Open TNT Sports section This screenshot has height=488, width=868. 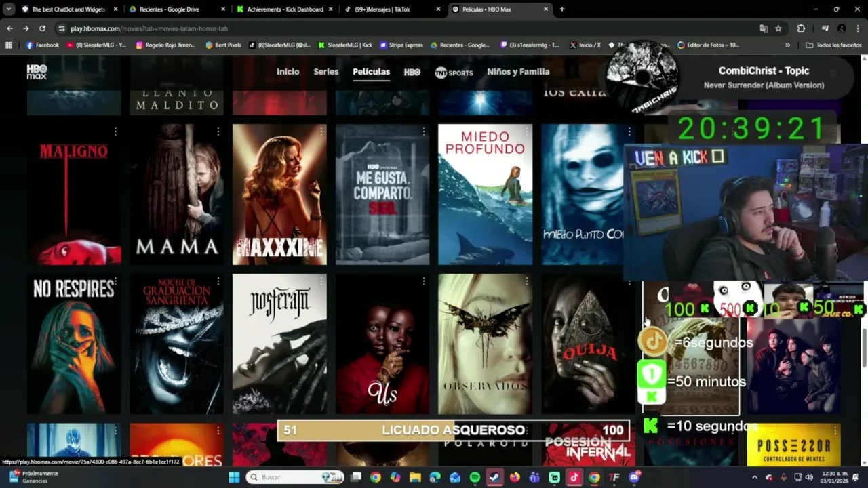454,73
